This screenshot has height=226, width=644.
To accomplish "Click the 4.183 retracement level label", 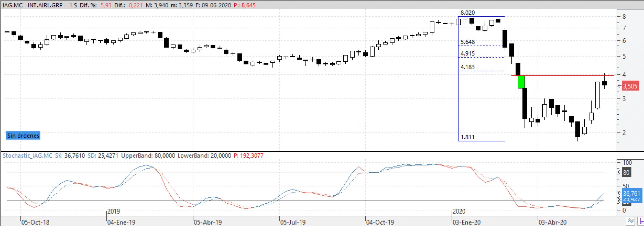I will point(467,67).
